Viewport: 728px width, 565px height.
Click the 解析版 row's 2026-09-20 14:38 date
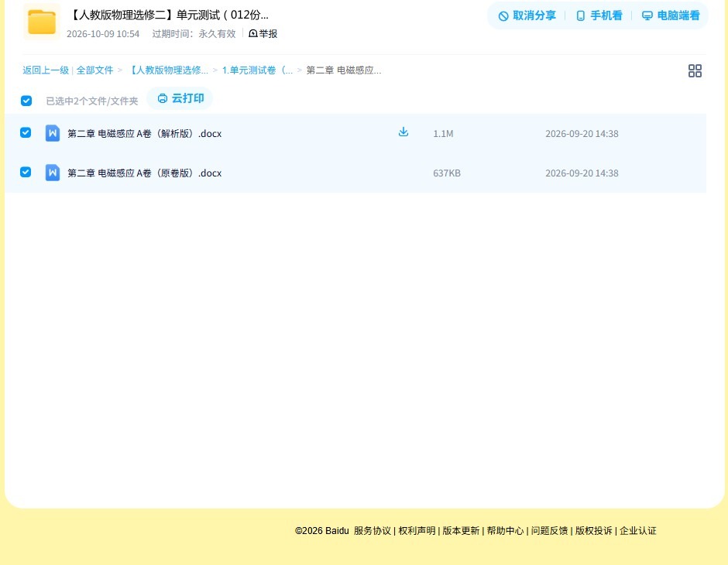tap(582, 134)
